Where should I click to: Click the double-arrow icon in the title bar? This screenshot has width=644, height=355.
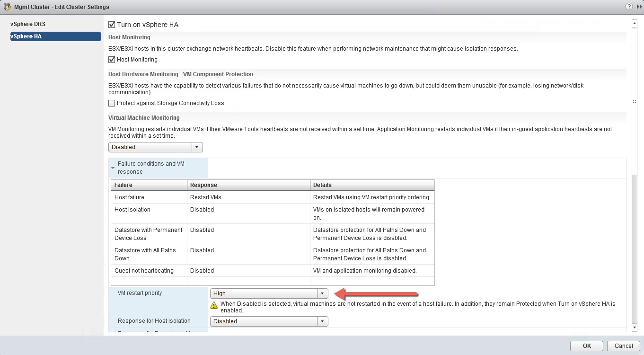pos(639,7)
